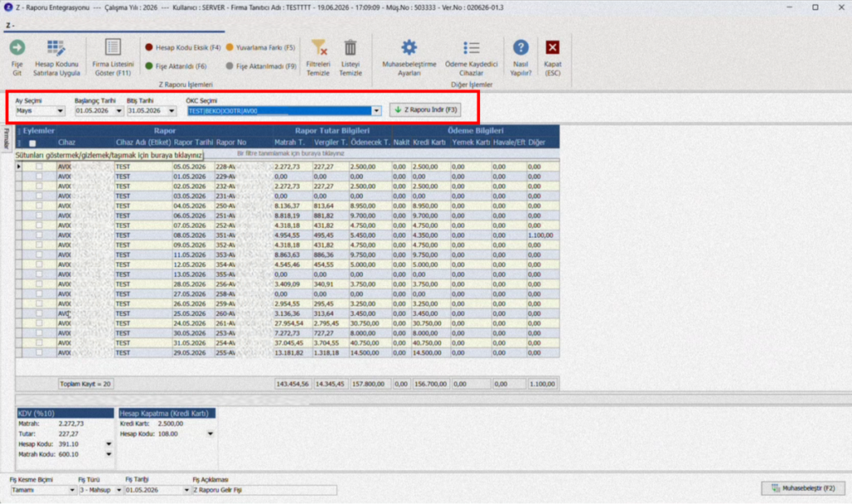This screenshot has width=852, height=504.
Task: Open Hesap Kodu 108.00 dropdown
Action: (211, 434)
